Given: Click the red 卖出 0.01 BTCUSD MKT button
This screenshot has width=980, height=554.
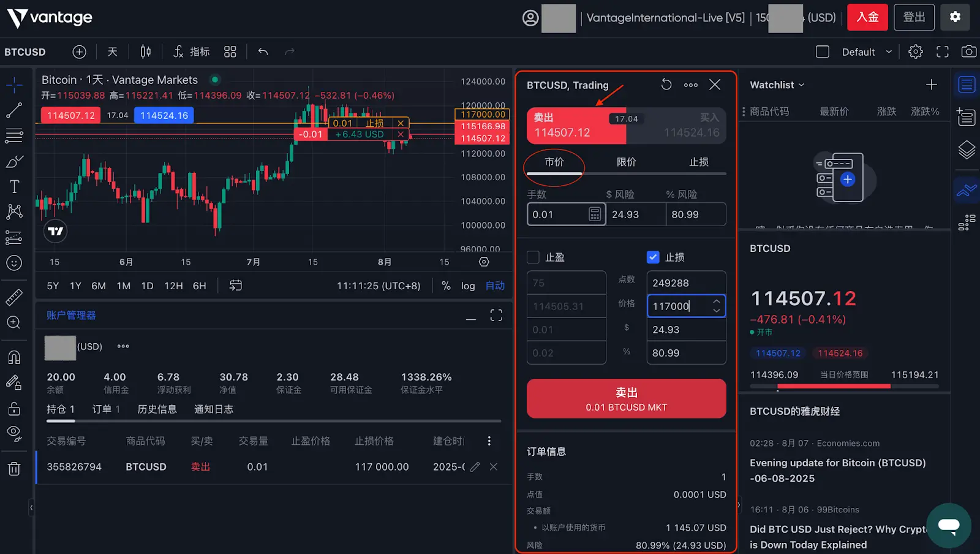Looking at the screenshot, I should [626, 399].
